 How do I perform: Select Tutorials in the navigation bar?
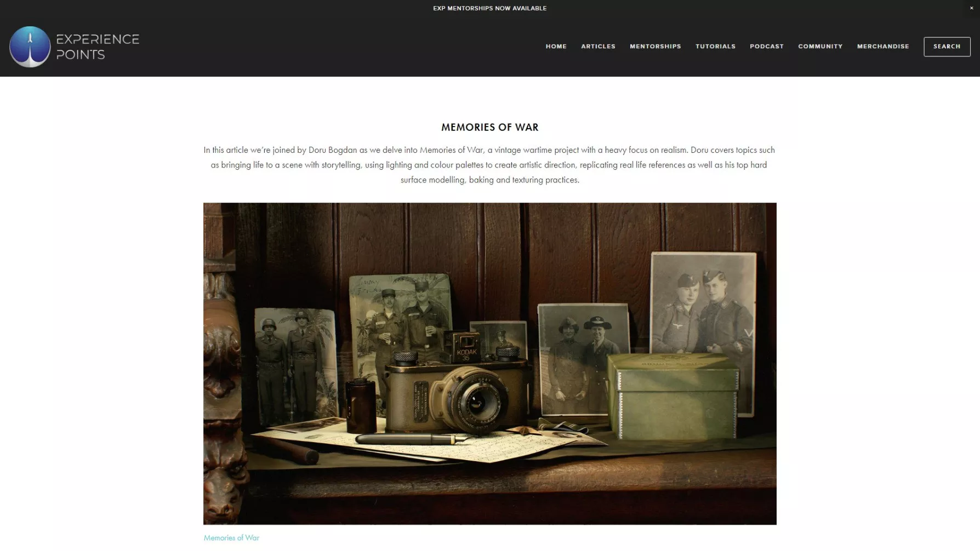(x=715, y=47)
